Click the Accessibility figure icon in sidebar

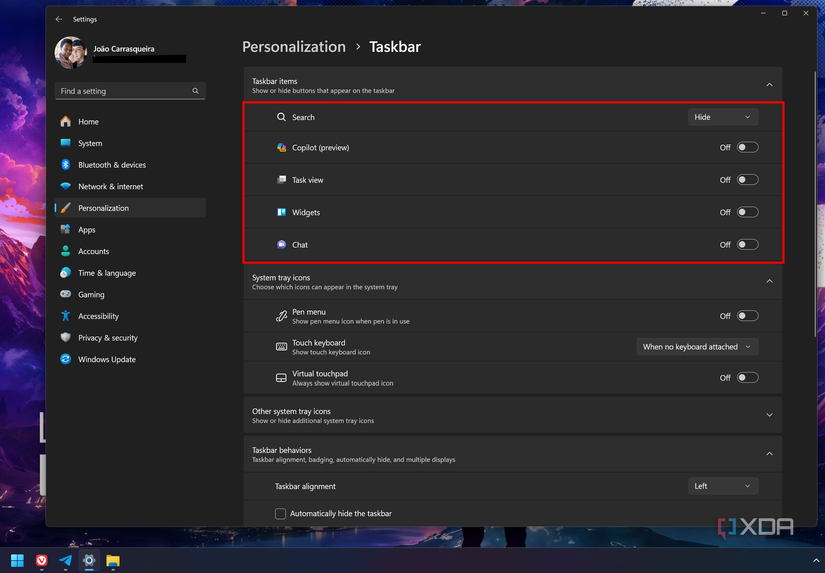pos(65,316)
